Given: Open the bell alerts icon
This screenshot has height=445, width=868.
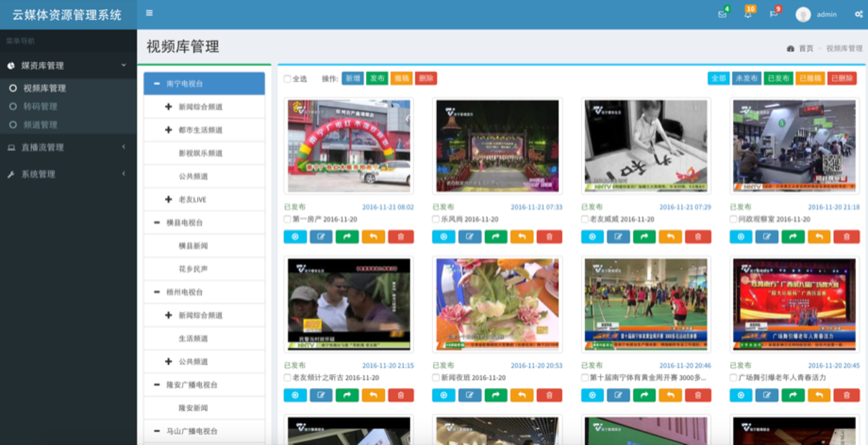Looking at the screenshot, I should [x=748, y=14].
